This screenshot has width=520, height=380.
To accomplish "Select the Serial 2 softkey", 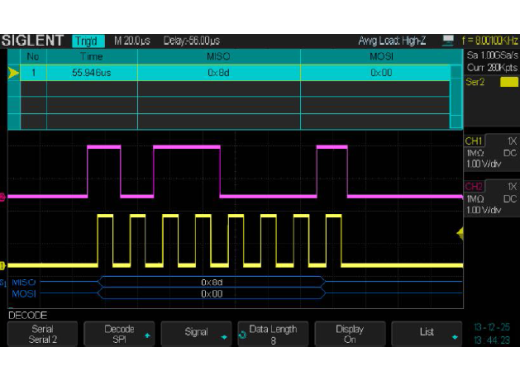I will (42, 334).
